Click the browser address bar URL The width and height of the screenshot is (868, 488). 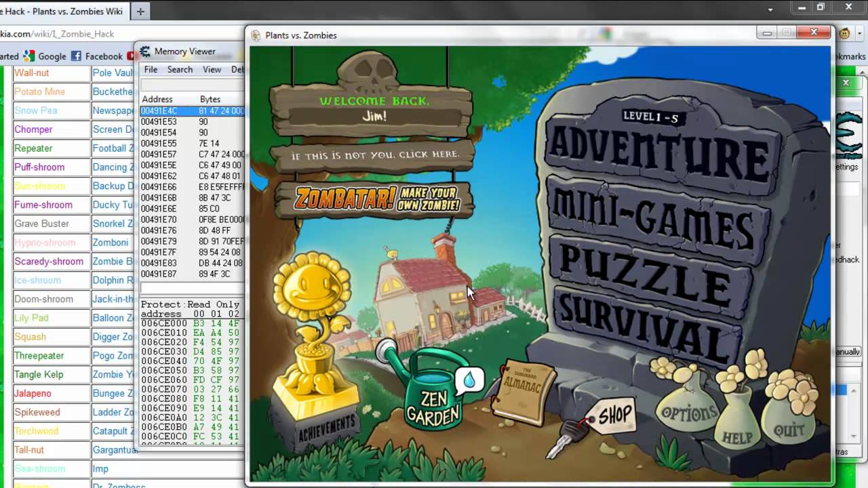coord(57,34)
